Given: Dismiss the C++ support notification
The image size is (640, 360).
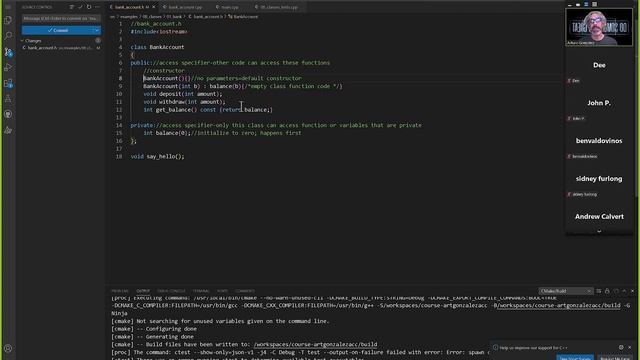Looking at the screenshot, I should tap(629, 347).
